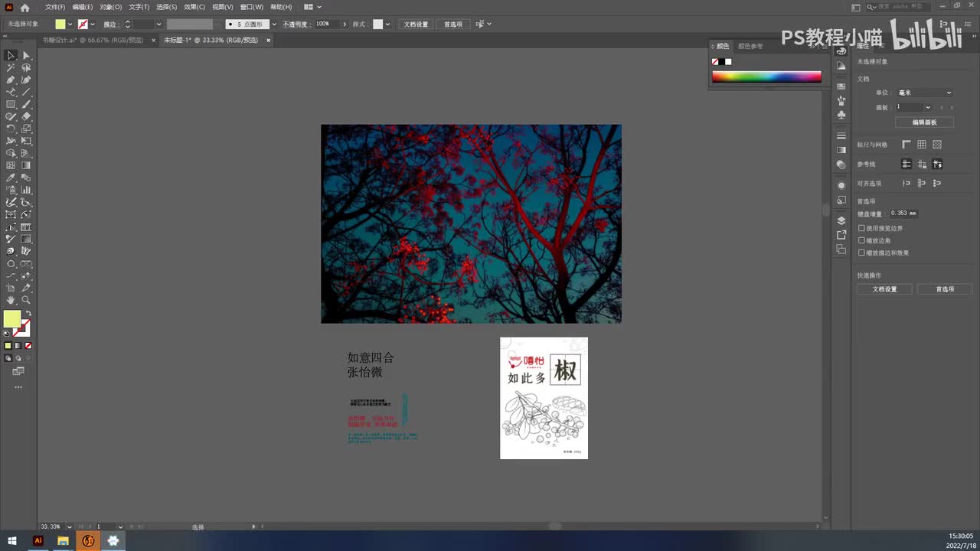
Task: Switch to 颜色参考 panel tab
Action: [750, 46]
